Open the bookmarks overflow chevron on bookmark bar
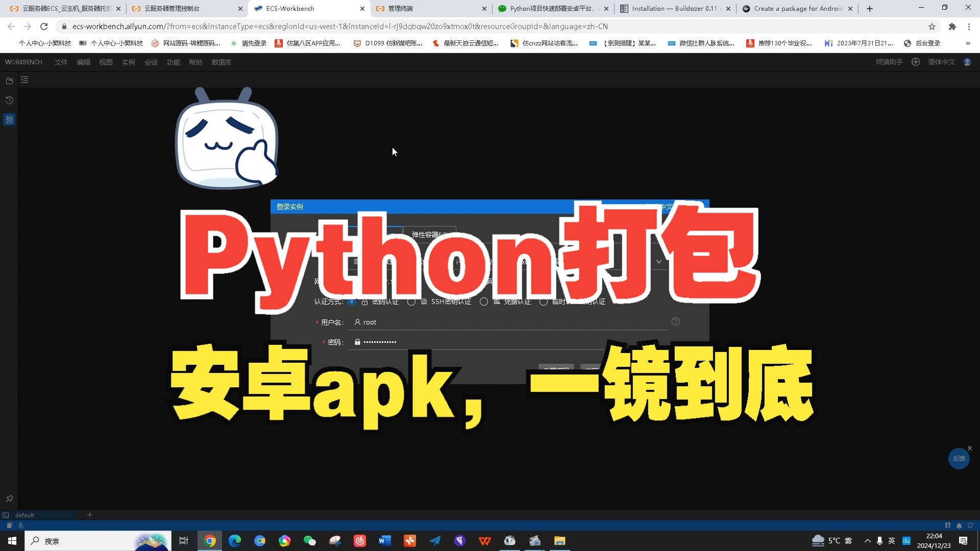Screen dimensions: 980x551 (x=968, y=43)
